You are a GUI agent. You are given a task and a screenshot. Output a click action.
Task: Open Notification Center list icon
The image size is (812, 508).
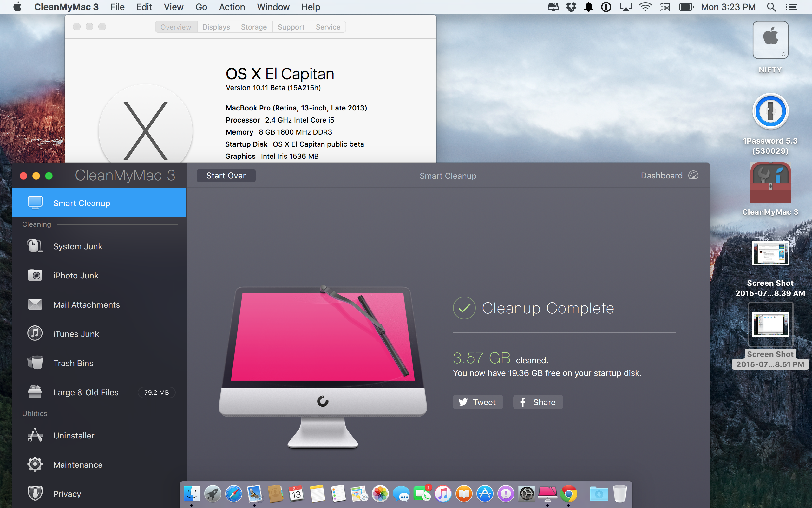[791, 7]
